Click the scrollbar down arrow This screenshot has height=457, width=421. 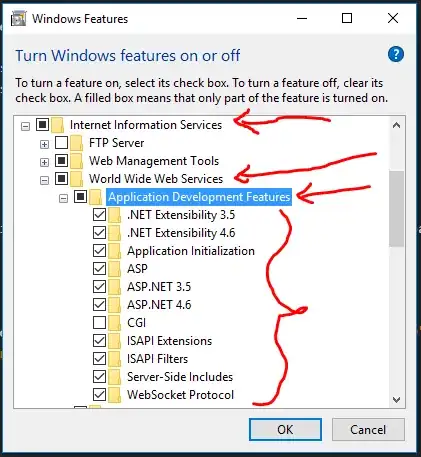396,400
